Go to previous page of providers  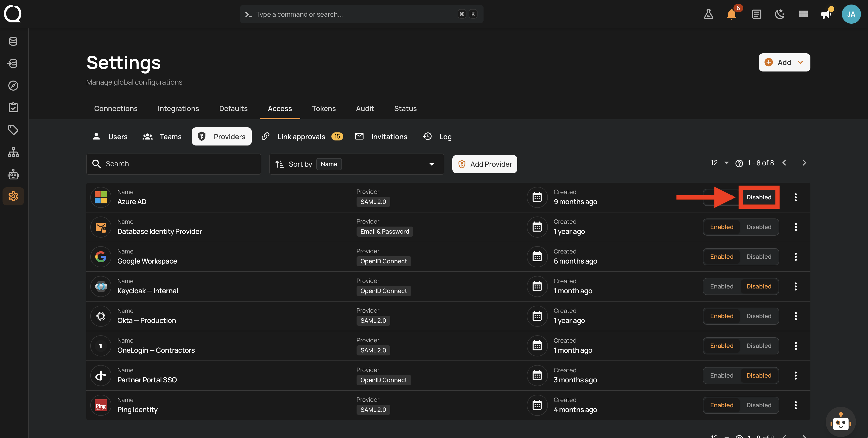click(784, 163)
